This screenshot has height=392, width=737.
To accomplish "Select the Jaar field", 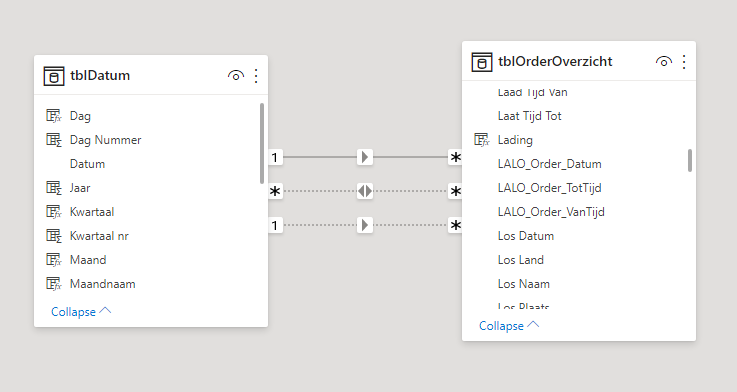I will pos(80,188).
